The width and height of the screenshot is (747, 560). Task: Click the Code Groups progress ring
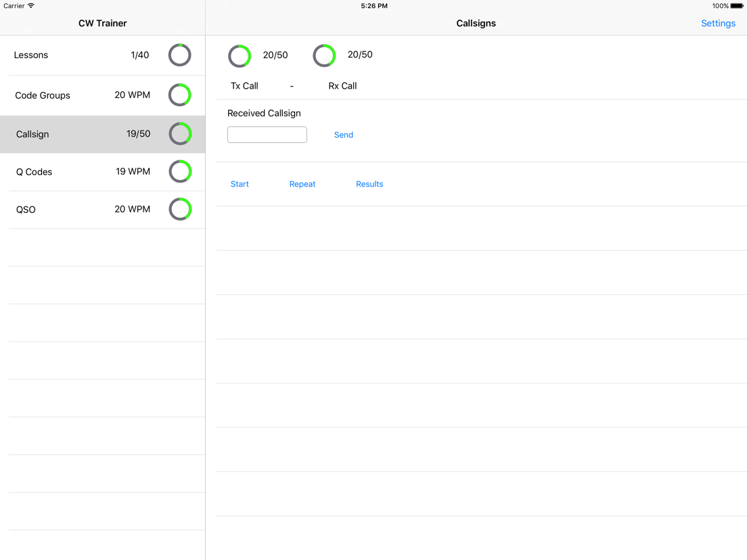179,95
